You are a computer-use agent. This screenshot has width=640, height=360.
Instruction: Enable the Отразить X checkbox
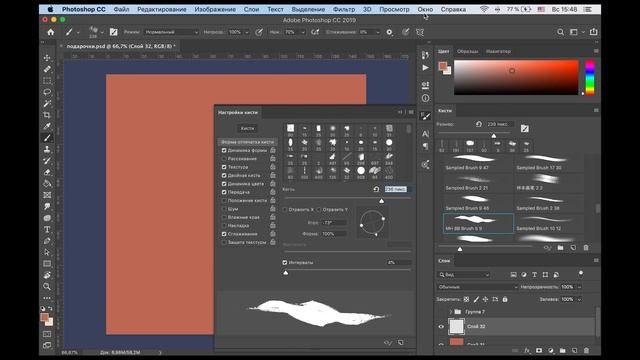285,209
